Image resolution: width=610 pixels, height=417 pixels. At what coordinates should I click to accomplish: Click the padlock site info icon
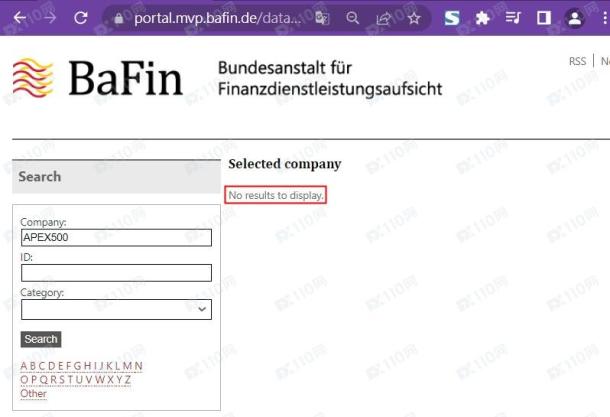[x=119, y=18]
